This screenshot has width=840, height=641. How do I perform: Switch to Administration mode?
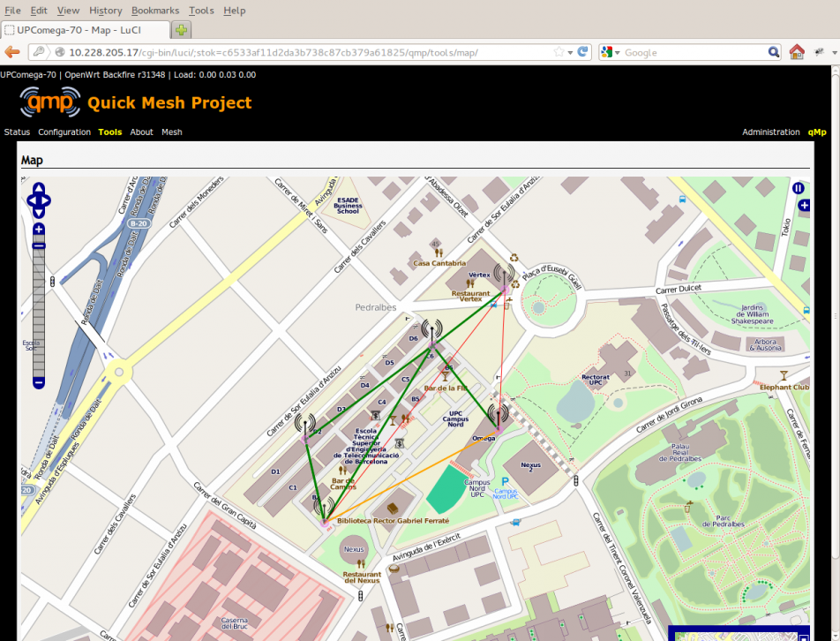[x=771, y=132]
